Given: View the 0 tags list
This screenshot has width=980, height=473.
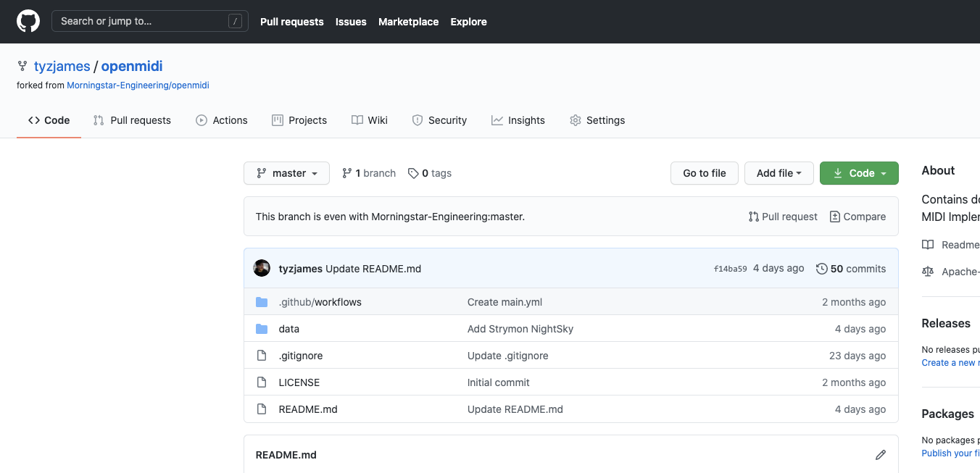Looking at the screenshot, I should pos(430,173).
